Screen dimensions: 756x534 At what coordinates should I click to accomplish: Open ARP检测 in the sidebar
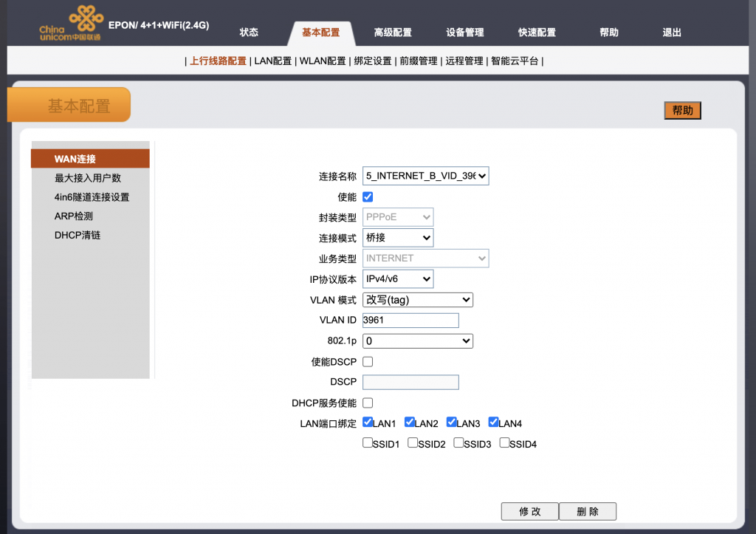point(74,216)
